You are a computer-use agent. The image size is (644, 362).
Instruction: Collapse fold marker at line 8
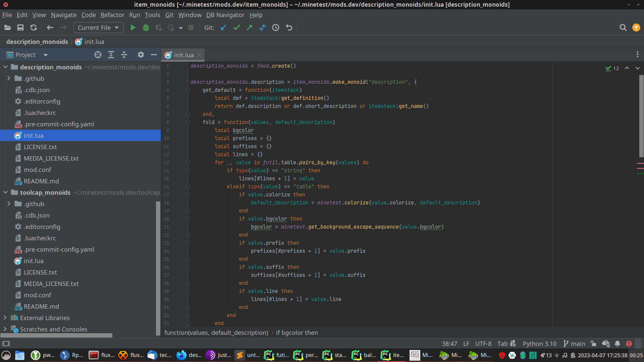click(x=188, y=122)
